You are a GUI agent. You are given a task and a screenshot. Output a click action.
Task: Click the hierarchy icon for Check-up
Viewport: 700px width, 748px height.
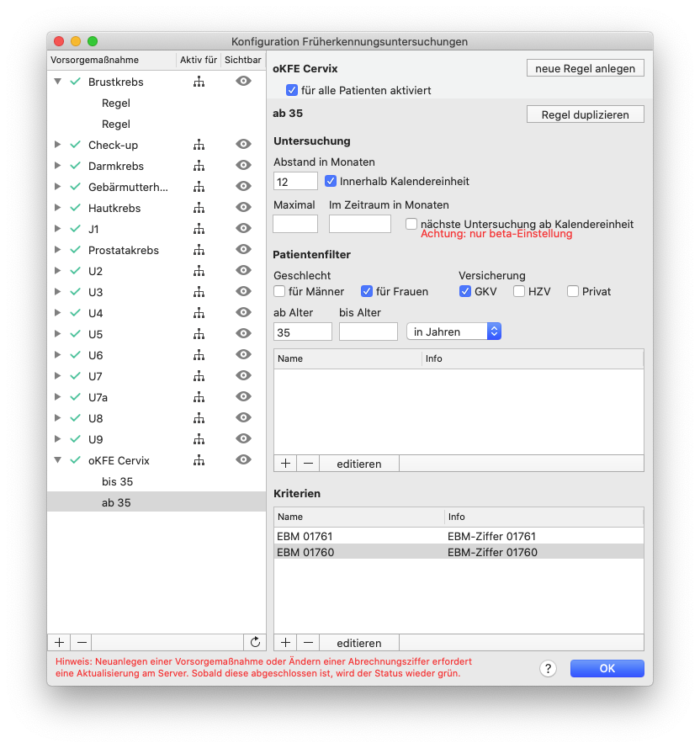(199, 145)
